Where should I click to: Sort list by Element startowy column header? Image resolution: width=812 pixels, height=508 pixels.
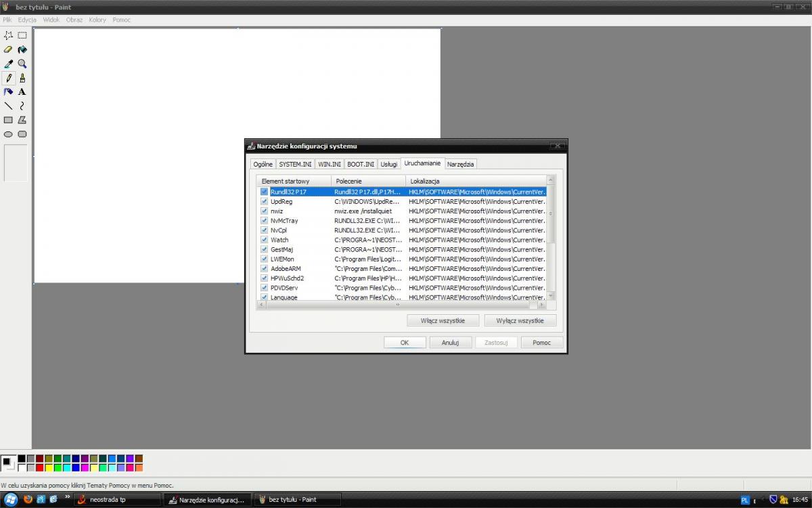(294, 181)
